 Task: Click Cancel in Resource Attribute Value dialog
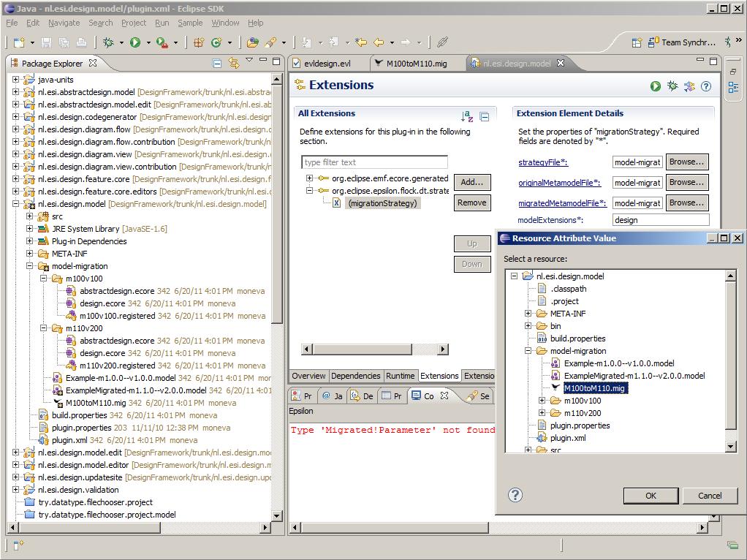click(x=710, y=496)
